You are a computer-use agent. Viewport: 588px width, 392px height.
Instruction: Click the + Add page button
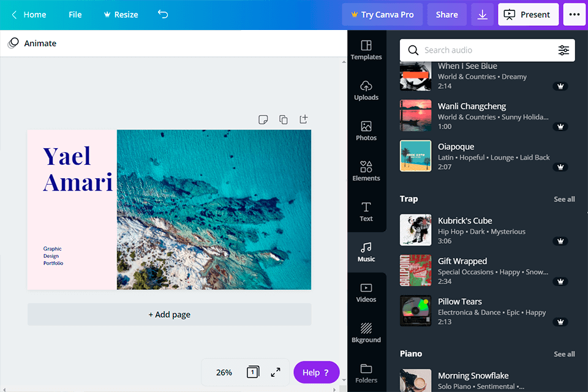tap(169, 314)
